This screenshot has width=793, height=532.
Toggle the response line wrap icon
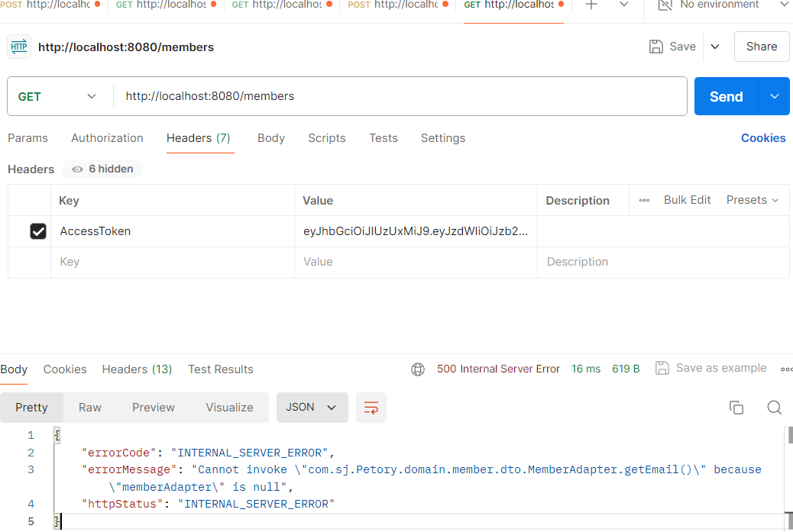[x=371, y=408]
